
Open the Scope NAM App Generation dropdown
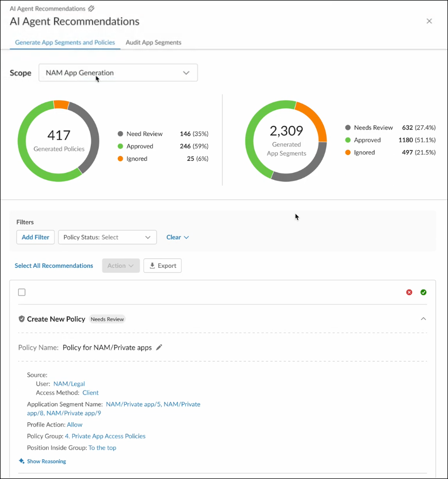pos(118,73)
